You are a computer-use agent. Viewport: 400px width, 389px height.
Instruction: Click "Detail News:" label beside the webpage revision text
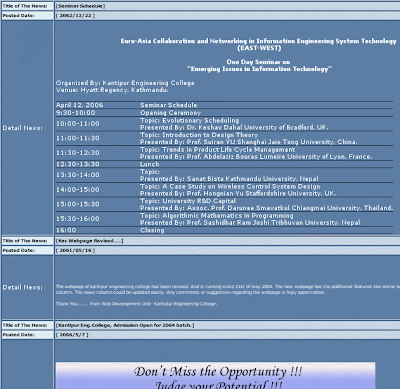23,287
